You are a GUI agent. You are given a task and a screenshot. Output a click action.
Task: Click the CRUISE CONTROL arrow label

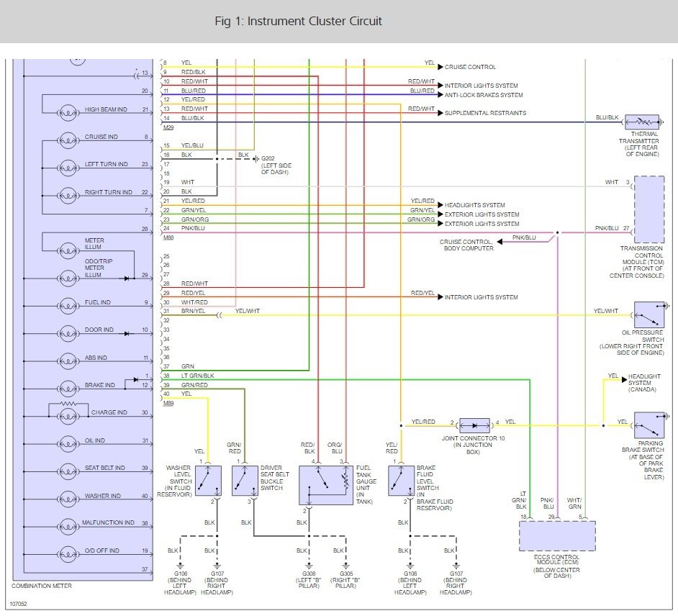(x=470, y=67)
